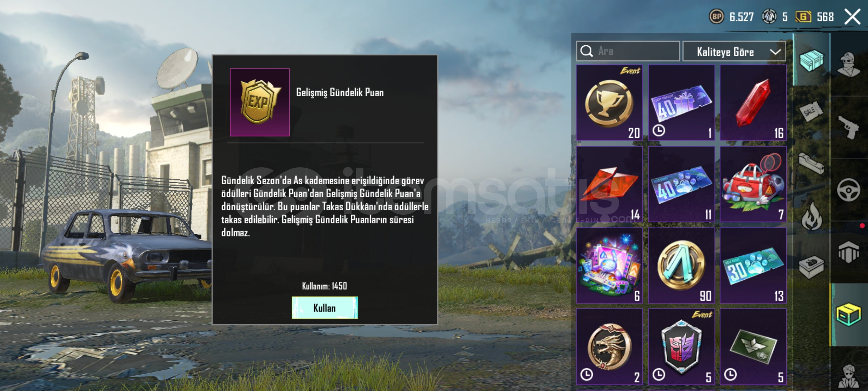
Task: Click the Ara search field
Action: click(x=628, y=51)
